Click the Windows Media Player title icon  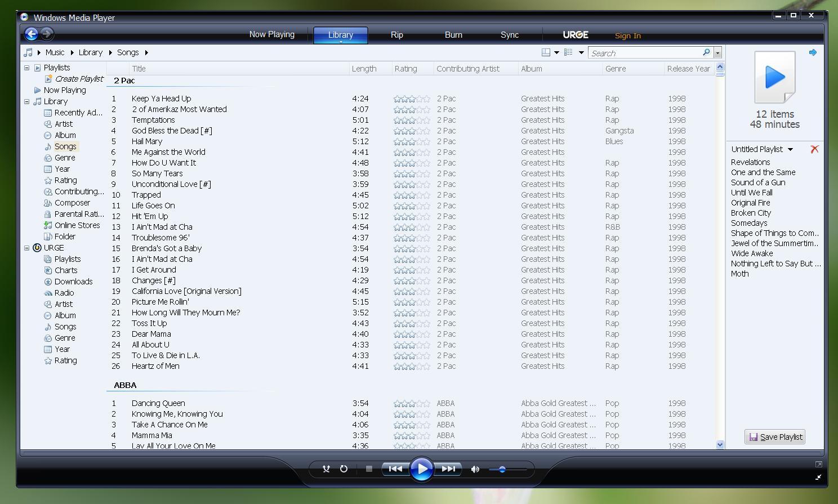tap(24, 17)
